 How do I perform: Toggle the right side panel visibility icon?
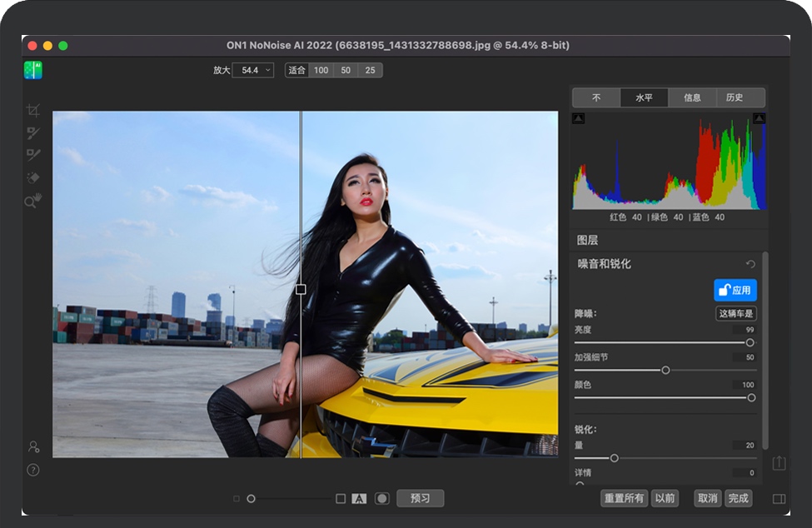(x=779, y=499)
